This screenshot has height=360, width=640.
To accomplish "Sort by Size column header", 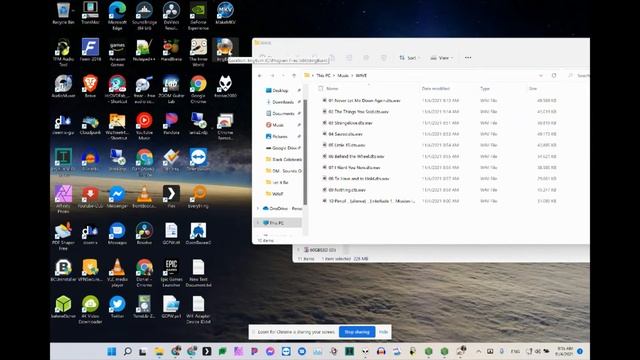I will tap(533, 89).
